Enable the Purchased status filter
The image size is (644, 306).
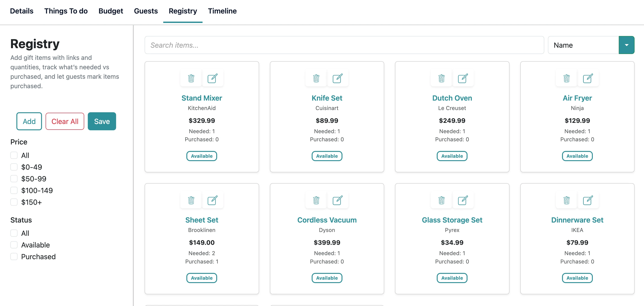[x=14, y=256]
